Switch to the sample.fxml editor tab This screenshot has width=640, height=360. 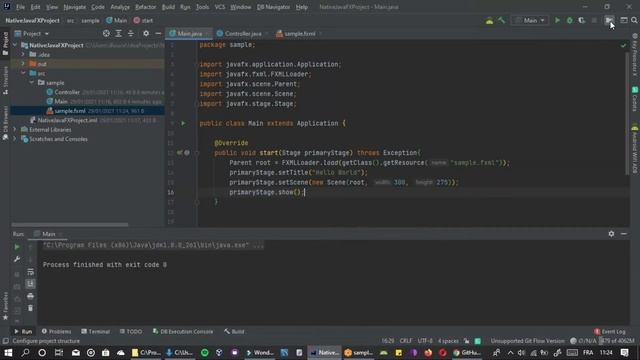[x=300, y=33]
